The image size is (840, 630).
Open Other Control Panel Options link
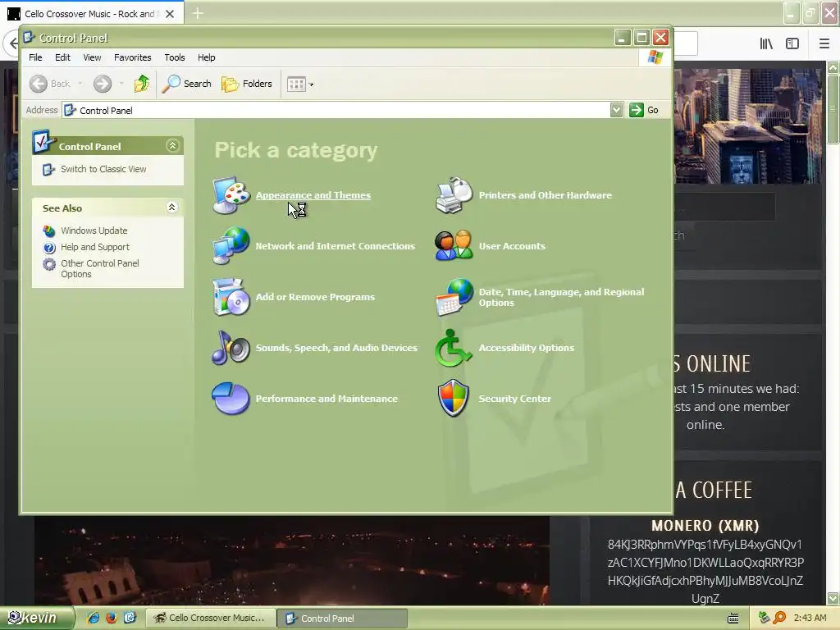click(x=99, y=268)
